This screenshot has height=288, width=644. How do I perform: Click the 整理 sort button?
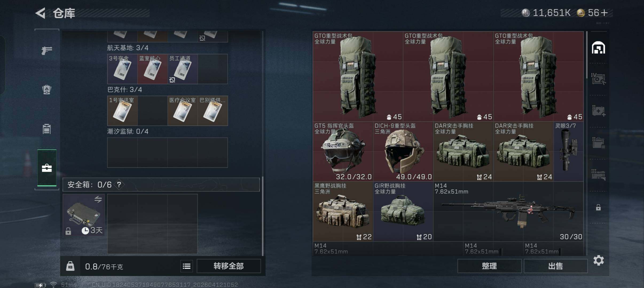tap(489, 266)
